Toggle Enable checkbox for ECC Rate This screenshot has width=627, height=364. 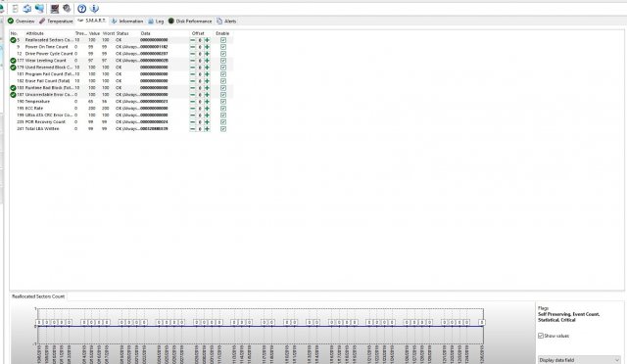tap(223, 109)
